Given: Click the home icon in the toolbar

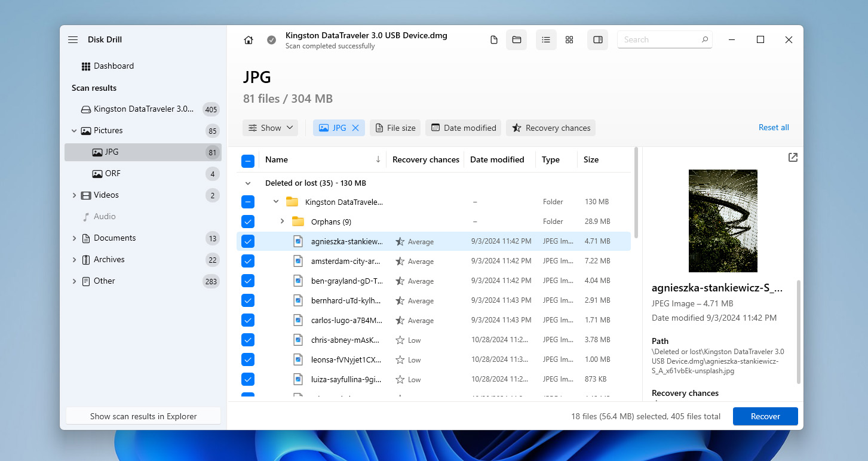Looking at the screenshot, I should 248,39.
